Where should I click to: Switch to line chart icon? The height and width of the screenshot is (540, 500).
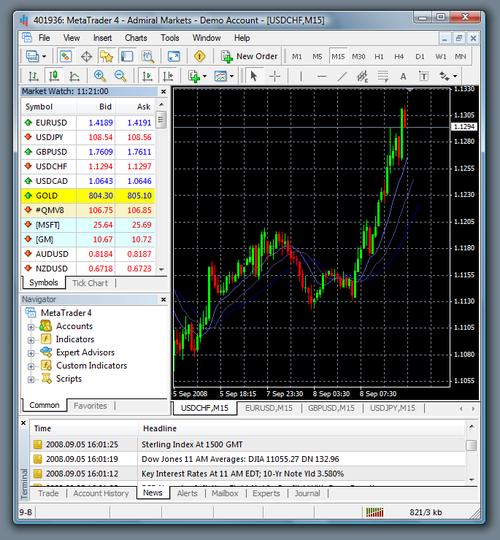pos(74,76)
